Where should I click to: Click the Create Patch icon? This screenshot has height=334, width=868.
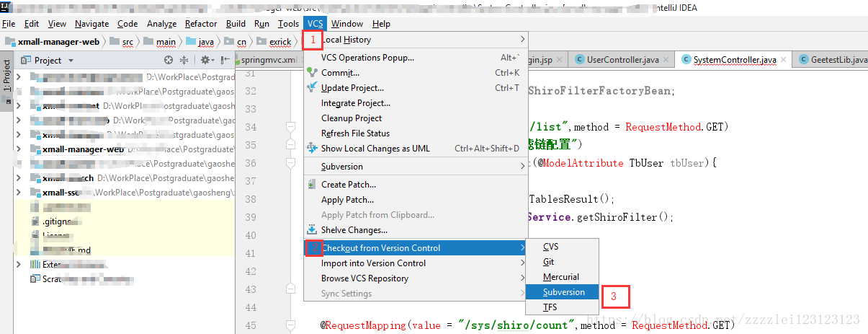tap(312, 185)
